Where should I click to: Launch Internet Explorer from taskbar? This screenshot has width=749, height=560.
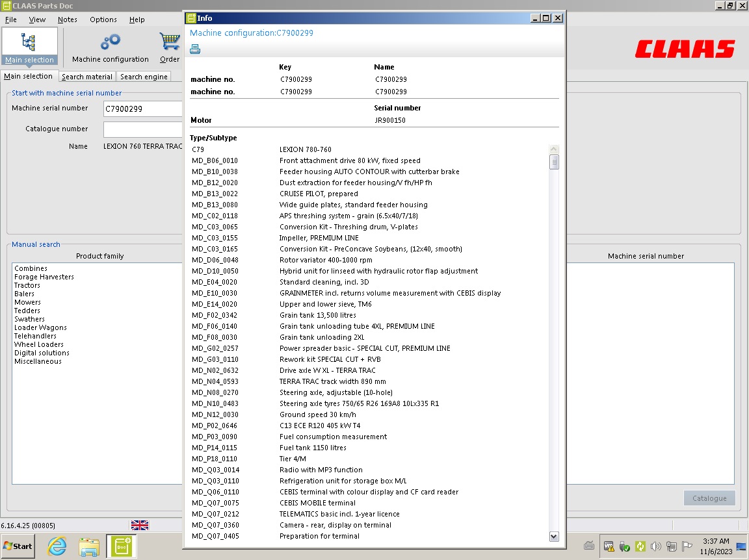coord(57,546)
